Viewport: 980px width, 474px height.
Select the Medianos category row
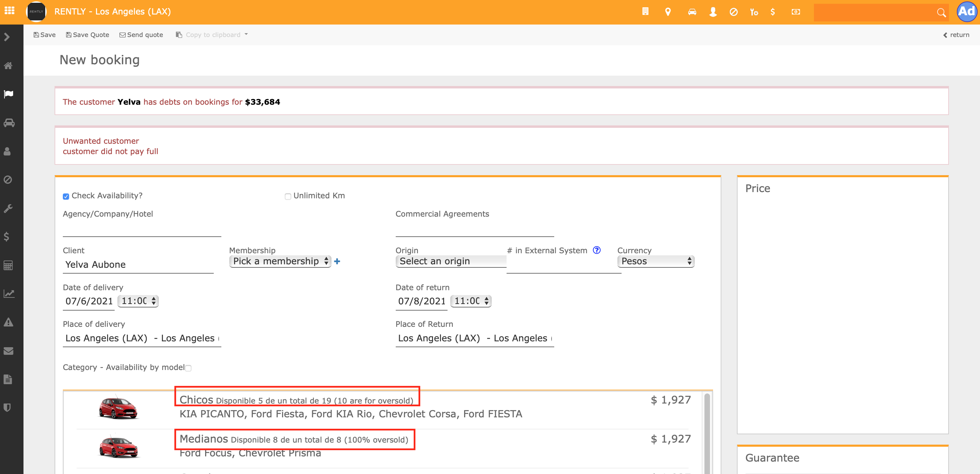point(382,448)
